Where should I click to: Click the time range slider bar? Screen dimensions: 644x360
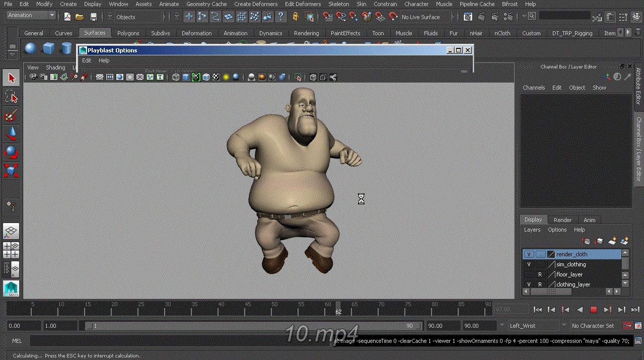(x=254, y=326)
